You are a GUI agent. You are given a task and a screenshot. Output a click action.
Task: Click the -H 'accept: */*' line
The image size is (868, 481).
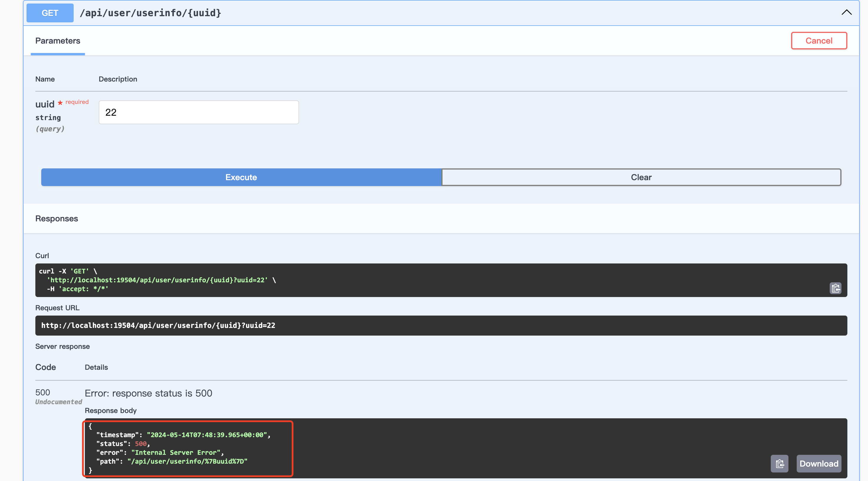77,289
